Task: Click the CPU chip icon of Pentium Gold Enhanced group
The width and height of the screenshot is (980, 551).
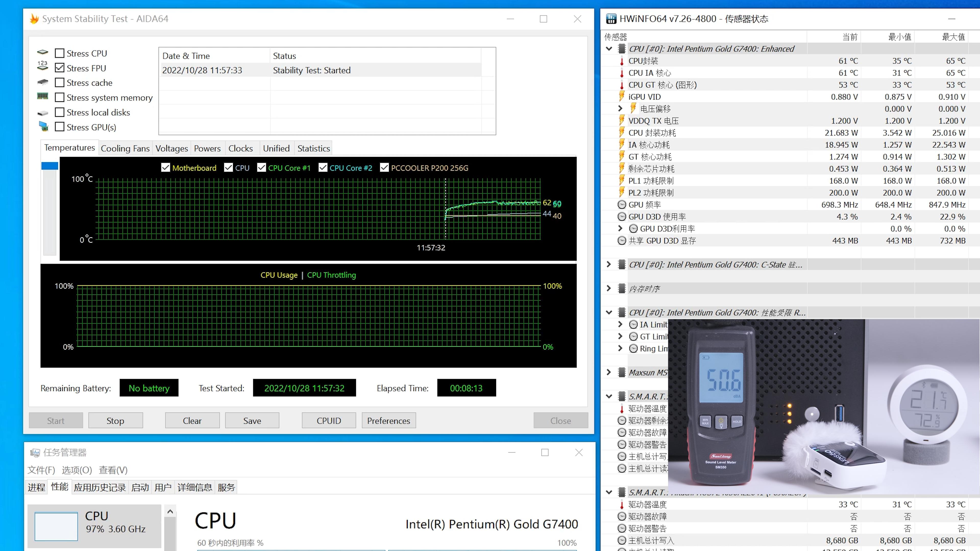Action: [x=622, y=49]
